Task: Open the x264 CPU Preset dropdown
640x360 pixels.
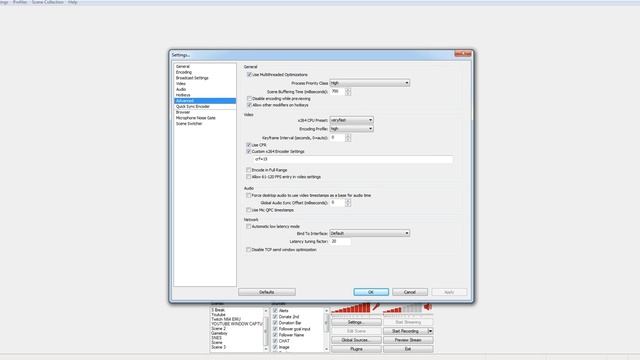Action: [351, 120]
